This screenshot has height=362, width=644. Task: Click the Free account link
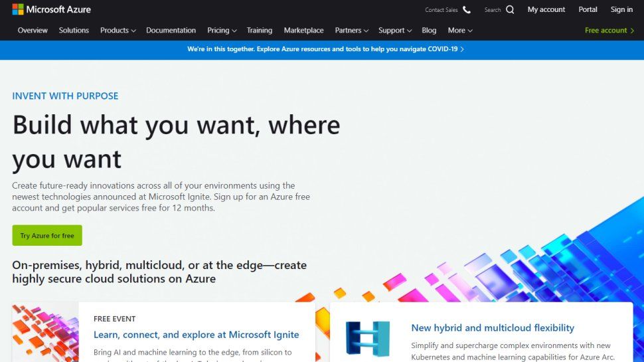pos(605,31)
